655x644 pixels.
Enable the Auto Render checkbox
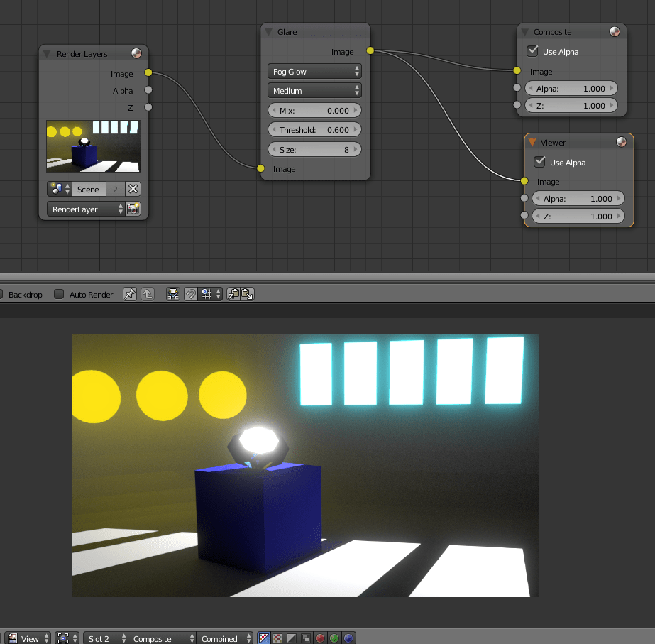click(x=59, y=294)
